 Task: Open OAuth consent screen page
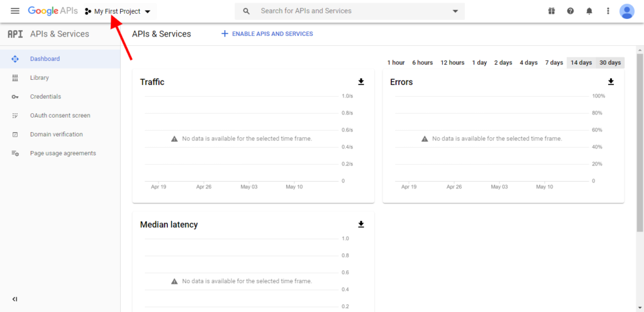coord(60,115)
